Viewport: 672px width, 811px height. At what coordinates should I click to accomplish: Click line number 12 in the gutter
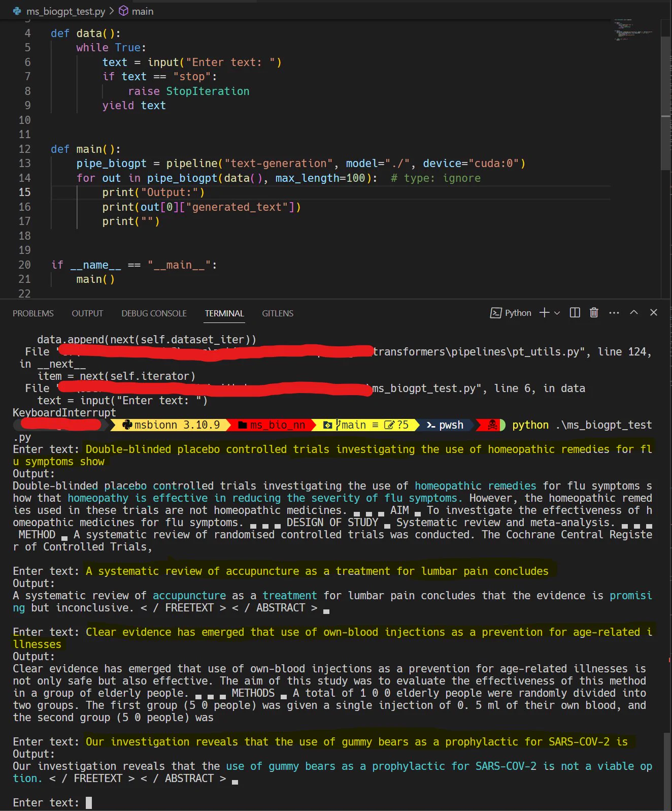[24, 149]
